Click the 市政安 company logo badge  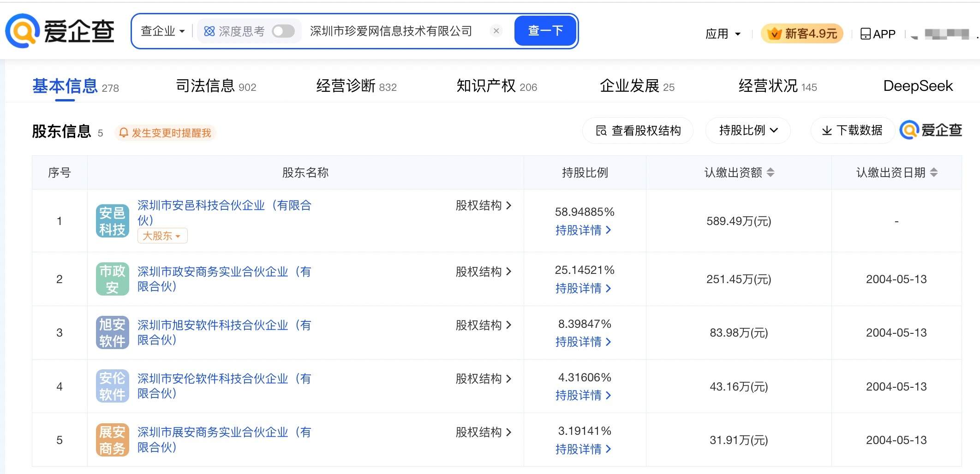[112, 279]
